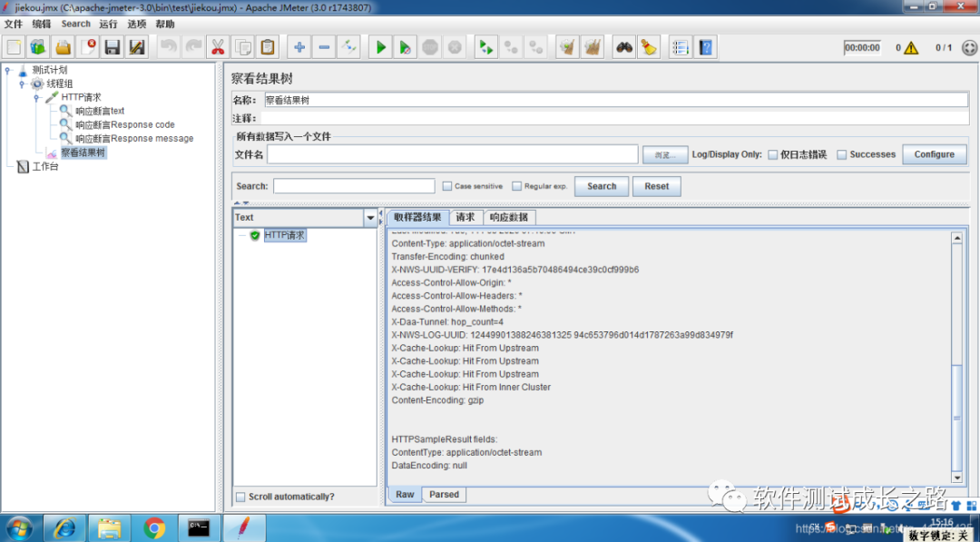
Task: Switch to the Parsed tab
Action: [445, 495]
